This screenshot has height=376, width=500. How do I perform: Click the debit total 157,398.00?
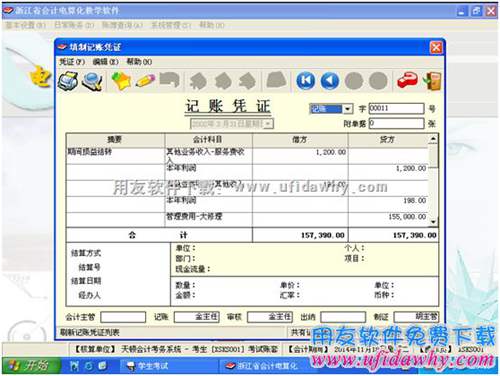click(300, 235)
